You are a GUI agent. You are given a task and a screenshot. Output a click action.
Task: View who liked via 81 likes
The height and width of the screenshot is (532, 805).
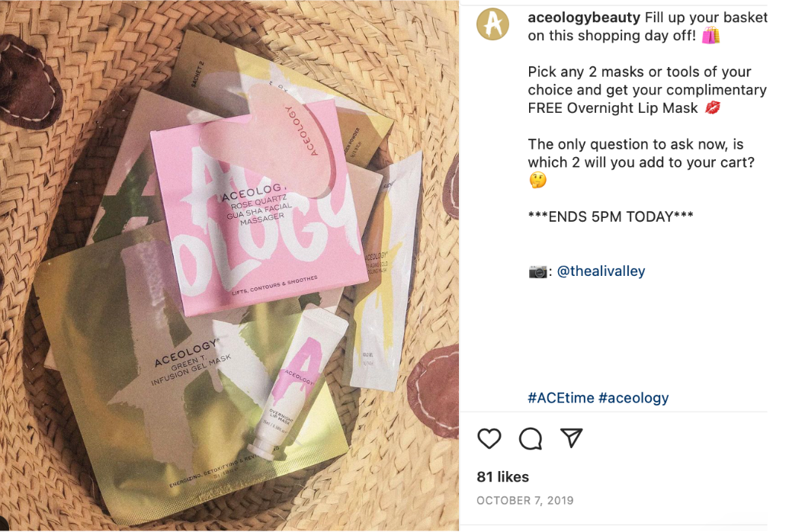(502, 477)
